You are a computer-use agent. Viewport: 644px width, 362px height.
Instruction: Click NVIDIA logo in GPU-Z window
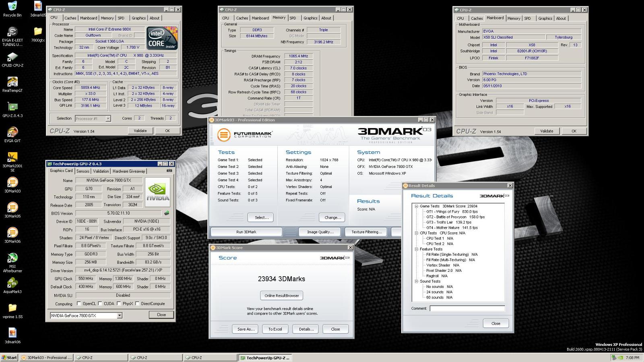point(157,192)
